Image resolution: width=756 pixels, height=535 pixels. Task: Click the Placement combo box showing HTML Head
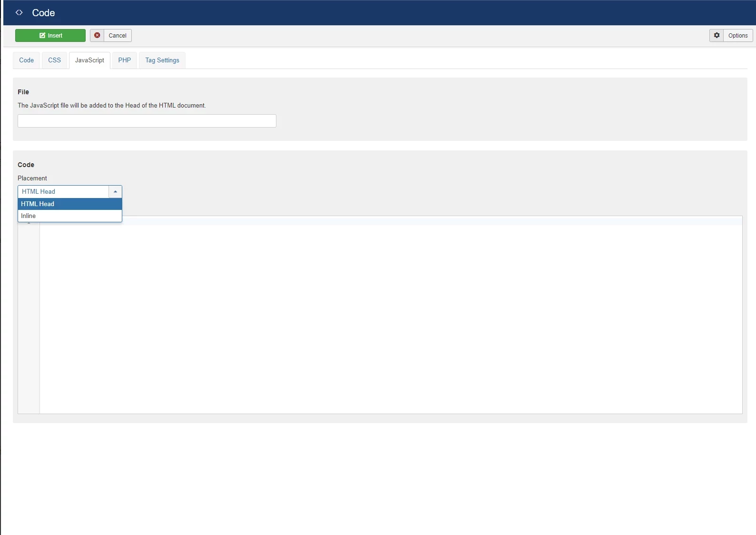tap(63, 191)
